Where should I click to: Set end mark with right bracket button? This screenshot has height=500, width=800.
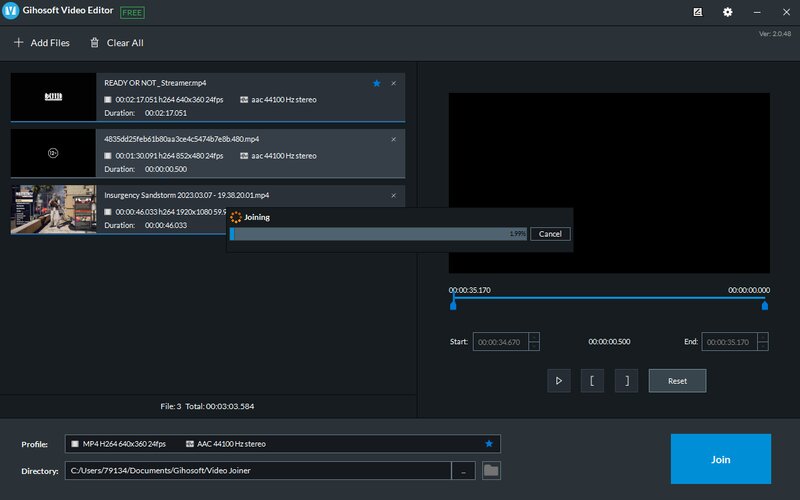[x=627, y=381]
